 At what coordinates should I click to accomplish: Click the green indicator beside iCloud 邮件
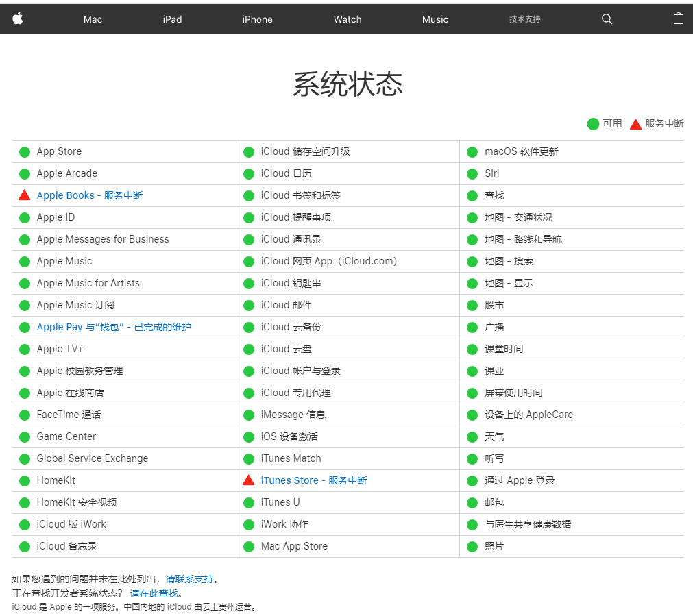coord(248,305)
